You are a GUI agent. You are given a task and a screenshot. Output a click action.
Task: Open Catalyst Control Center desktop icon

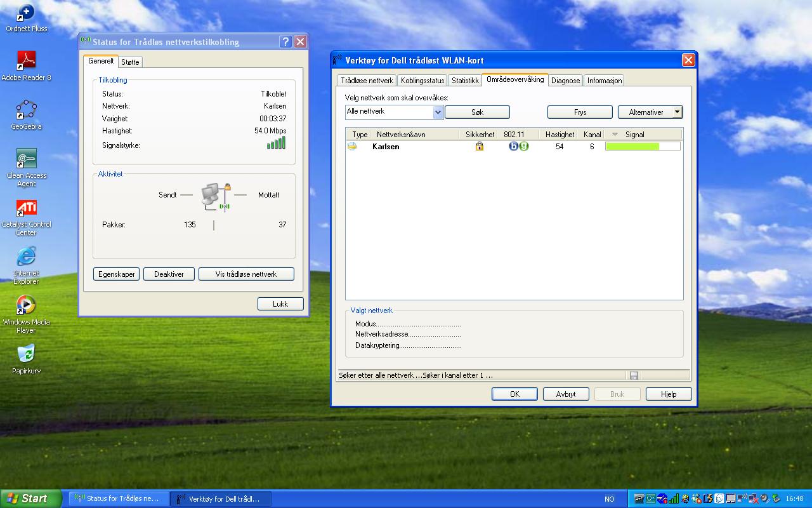tap(26, 208)
